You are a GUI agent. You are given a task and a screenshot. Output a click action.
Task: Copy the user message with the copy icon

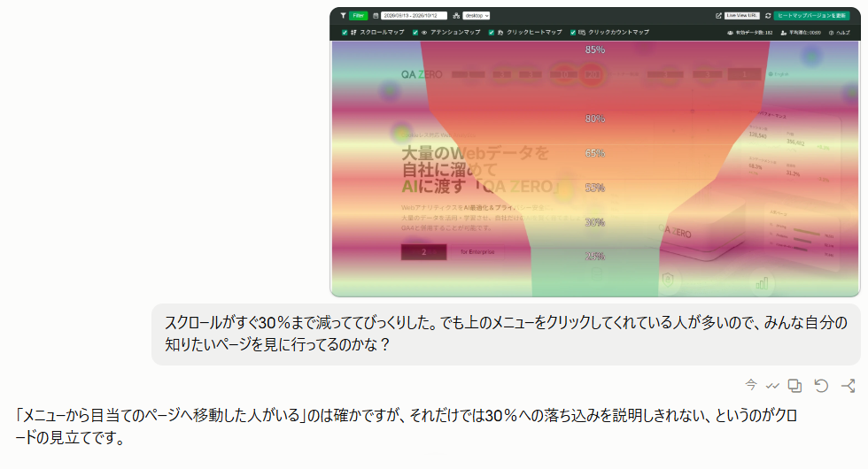tap(795, 386)
